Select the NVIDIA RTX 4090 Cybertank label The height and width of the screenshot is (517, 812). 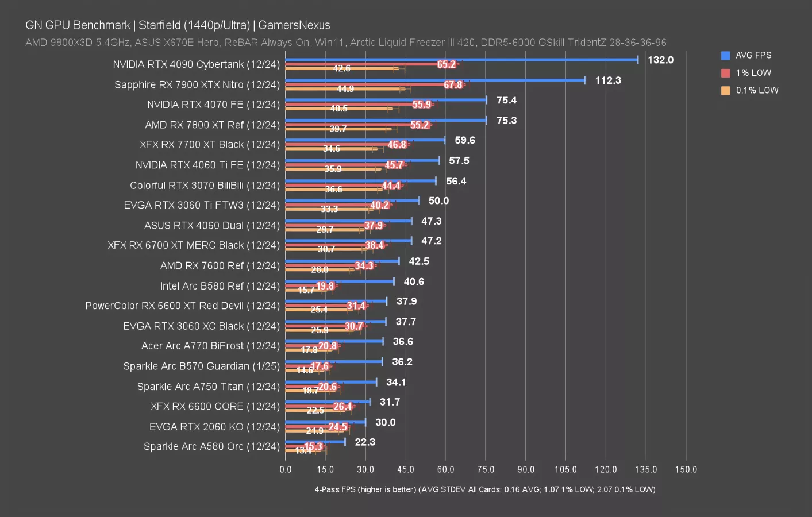click(196, 64)
